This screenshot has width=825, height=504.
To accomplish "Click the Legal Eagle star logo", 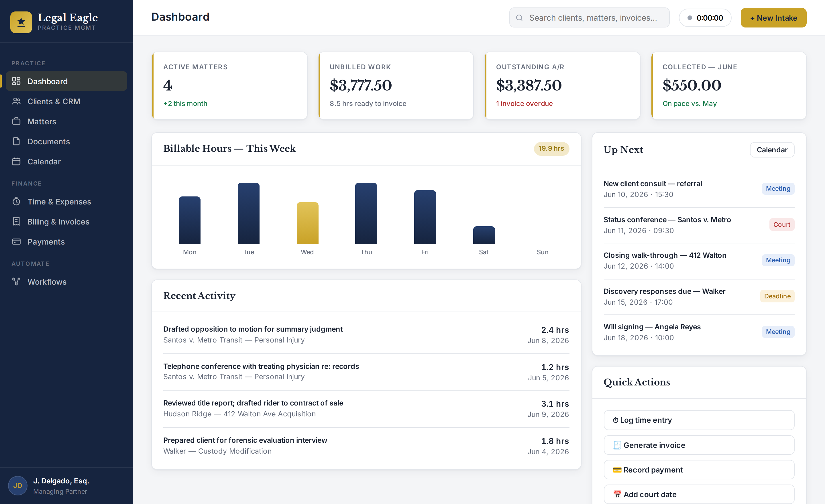I will [x=21, y=22].
